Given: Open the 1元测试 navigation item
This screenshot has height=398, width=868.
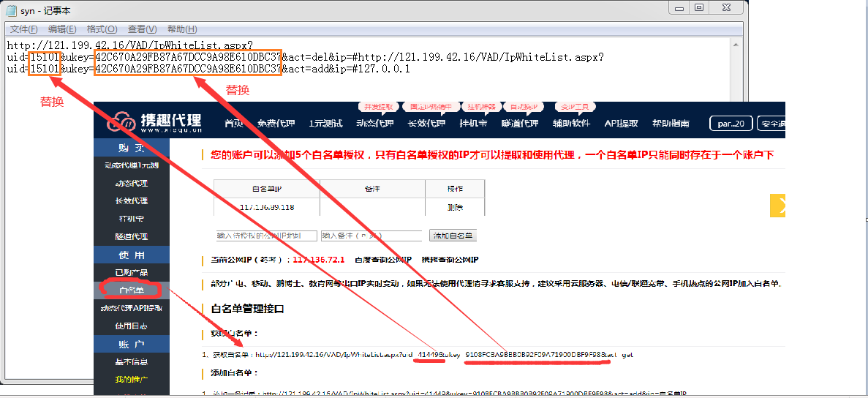Looking at the screenshot, I should pos(325,124).
